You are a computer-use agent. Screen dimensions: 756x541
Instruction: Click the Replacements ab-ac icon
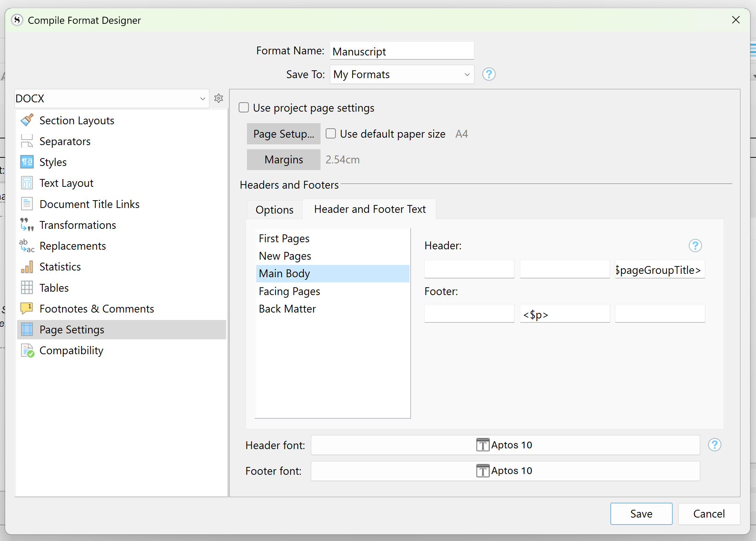27,246
